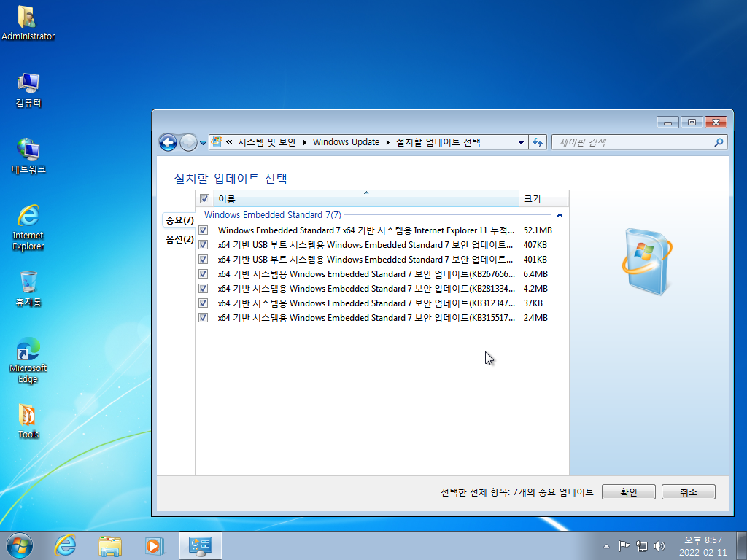Open the 네트워크 desktop icon

click(28, 156)
